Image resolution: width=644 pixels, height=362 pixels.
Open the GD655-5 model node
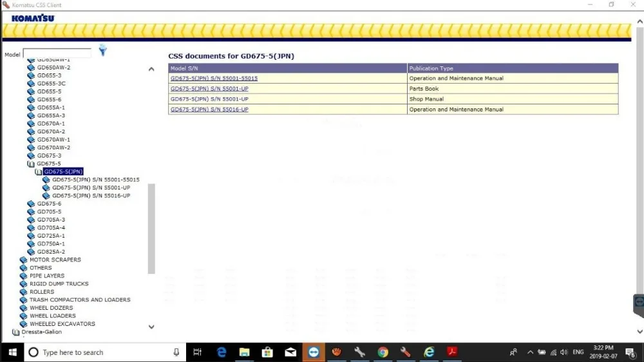coord(49,91)
